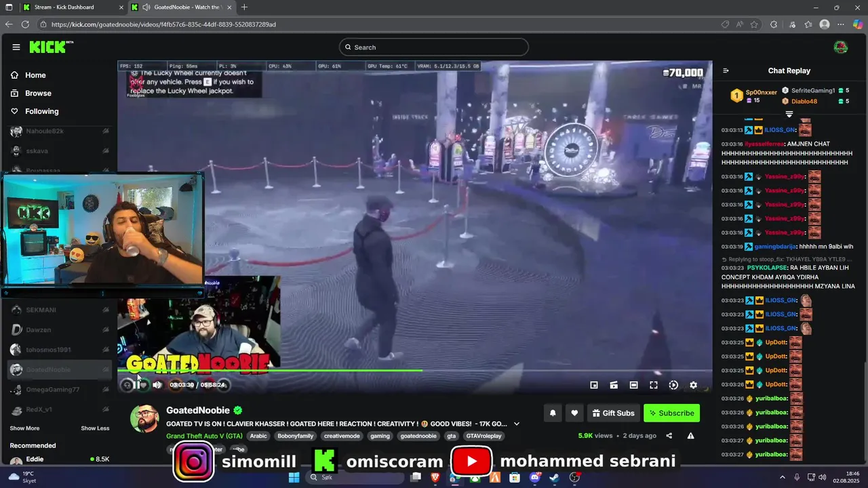The image size is (868, 488).
Task: Open Brave browser from taskbar
Action: [x=435, y=477]
